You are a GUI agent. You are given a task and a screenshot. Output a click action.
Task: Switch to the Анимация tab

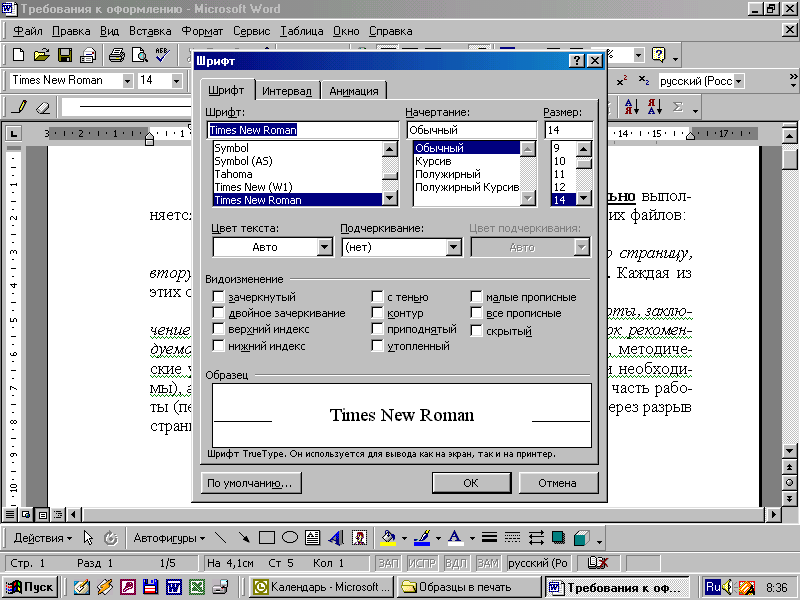pyautogui.click(x=354, y=91)
